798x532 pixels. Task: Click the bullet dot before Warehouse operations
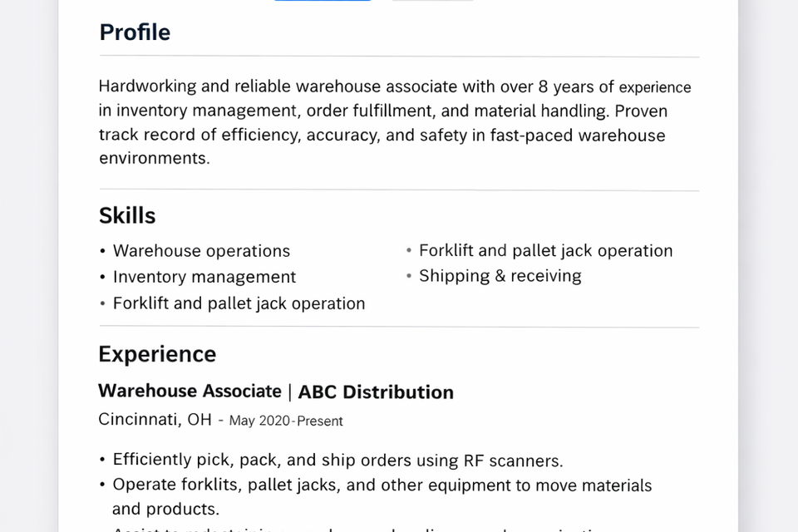(x=102, y=251)
